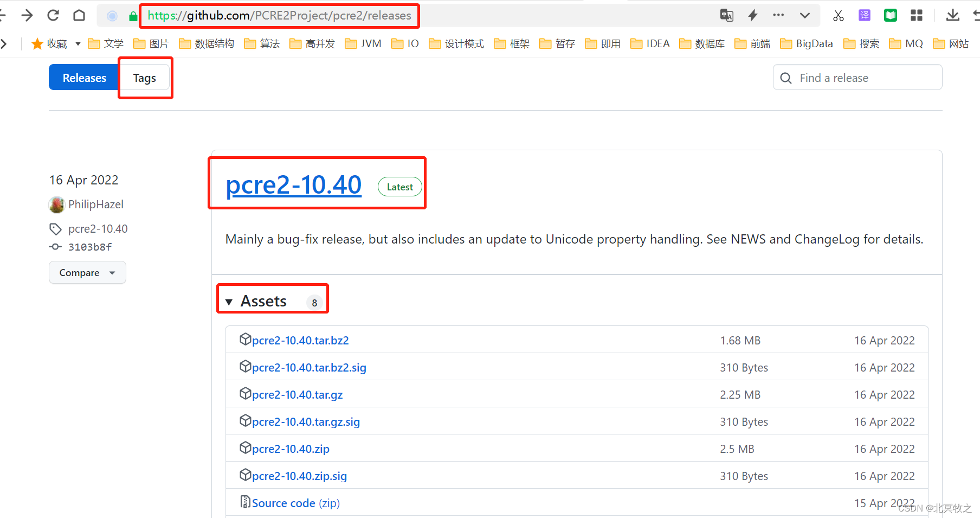This screenshot has height=518, width=980.
Task: Download Source code (zip)
Action: click(296, 503)
